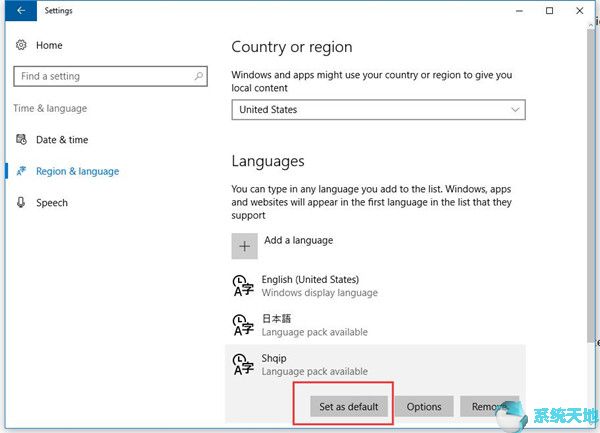Select the 日本語 language entry

(x=375, y=325)
